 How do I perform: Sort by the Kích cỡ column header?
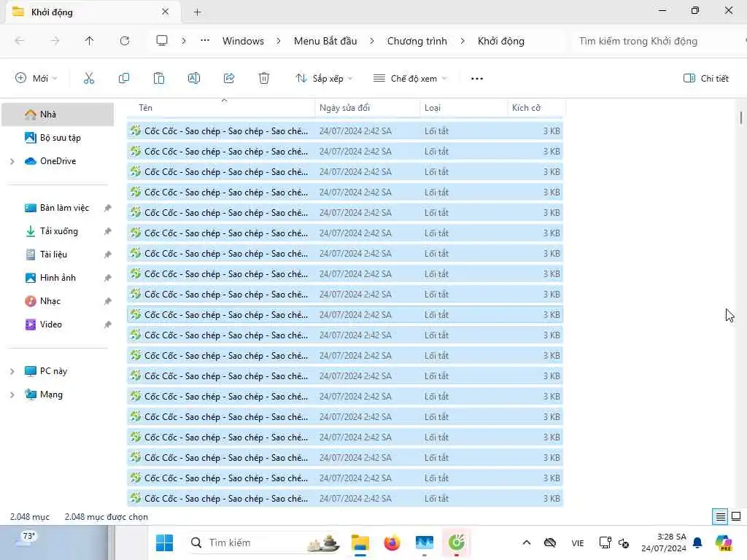click(536, 108)
